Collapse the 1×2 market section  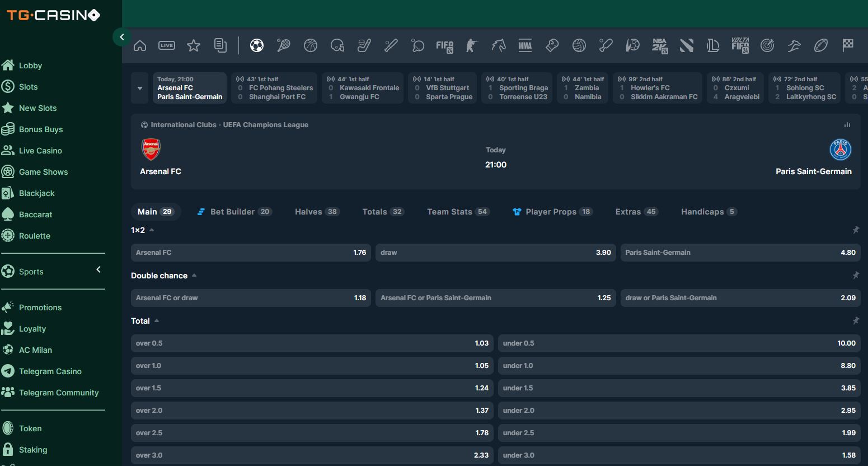[152, 230]
